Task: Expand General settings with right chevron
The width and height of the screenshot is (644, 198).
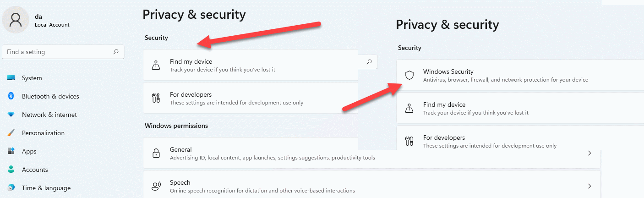Action: pyautogui.click(x=589, y=153)
